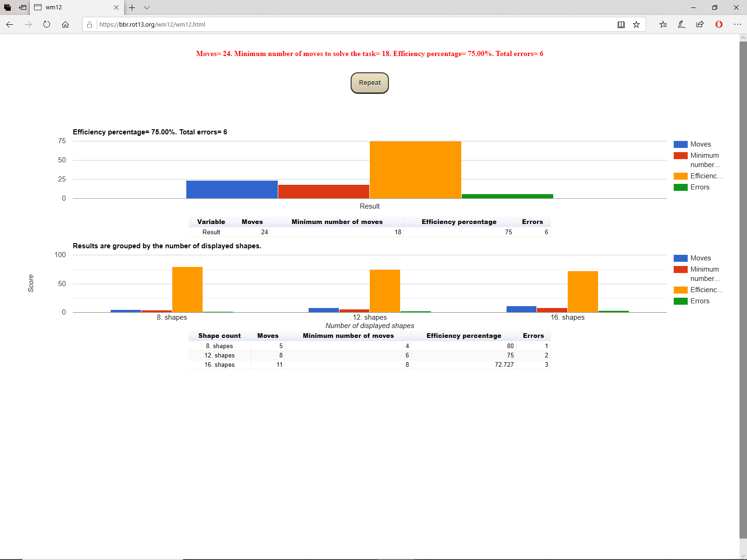Click scrollbar up arrow at top
This screenshot has height=560, width=747.
pos(743,38)
